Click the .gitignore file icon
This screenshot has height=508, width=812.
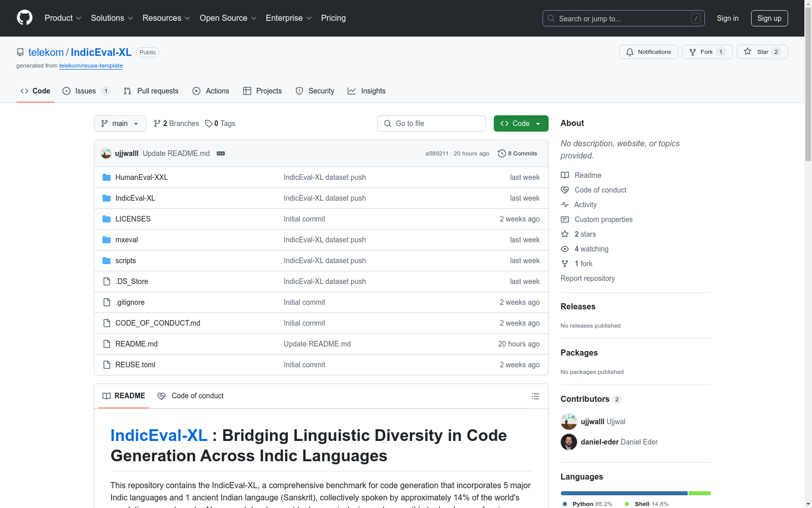click(x=107, y=302)
